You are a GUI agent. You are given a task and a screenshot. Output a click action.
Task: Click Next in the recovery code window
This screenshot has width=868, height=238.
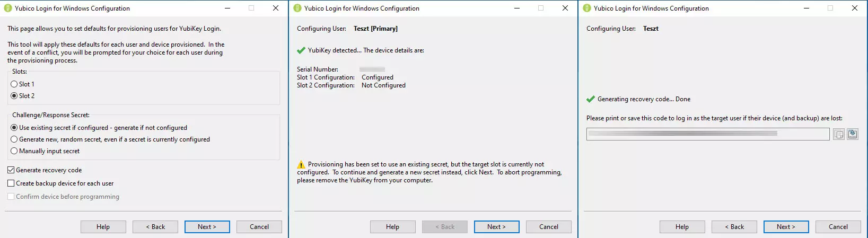(x=786, y=227)
